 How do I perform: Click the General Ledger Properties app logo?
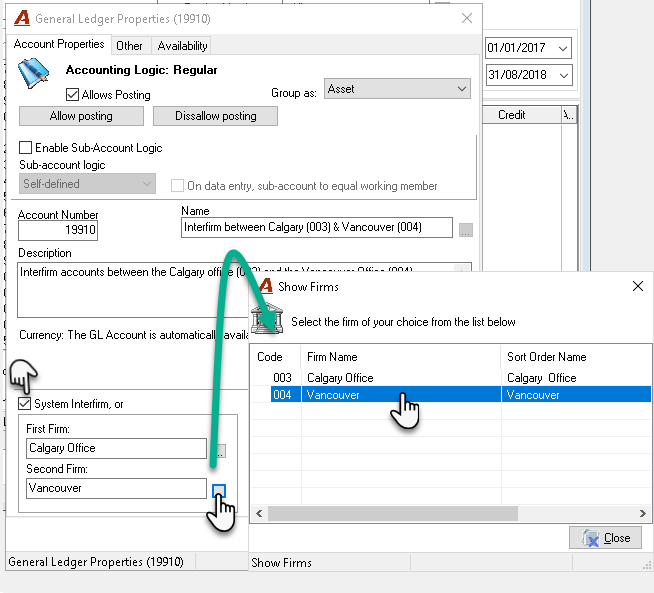[22, 18]
